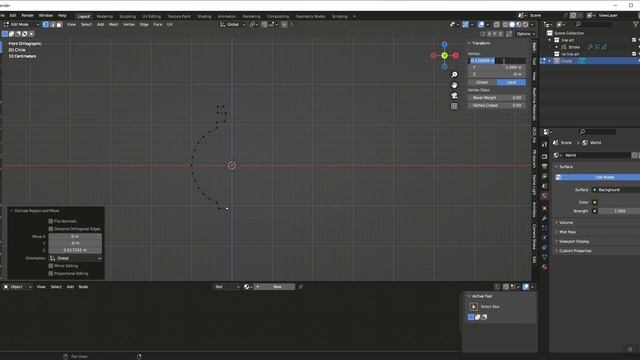Open the Render menu

(27, 16)
